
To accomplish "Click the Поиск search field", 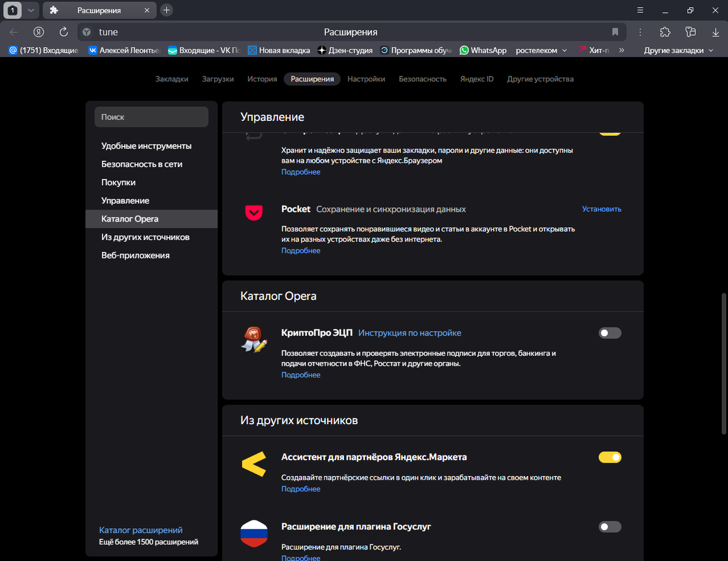I will [x=151, y=117].
